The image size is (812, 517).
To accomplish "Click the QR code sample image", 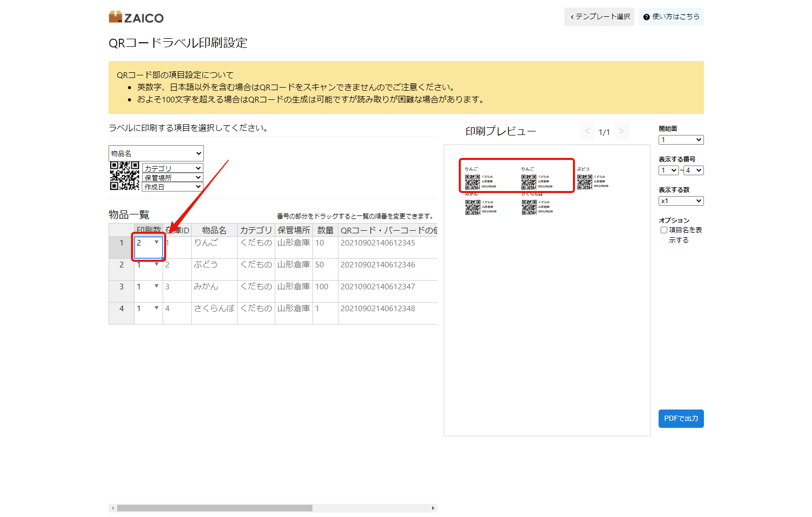I will click(x=125, y=176).
